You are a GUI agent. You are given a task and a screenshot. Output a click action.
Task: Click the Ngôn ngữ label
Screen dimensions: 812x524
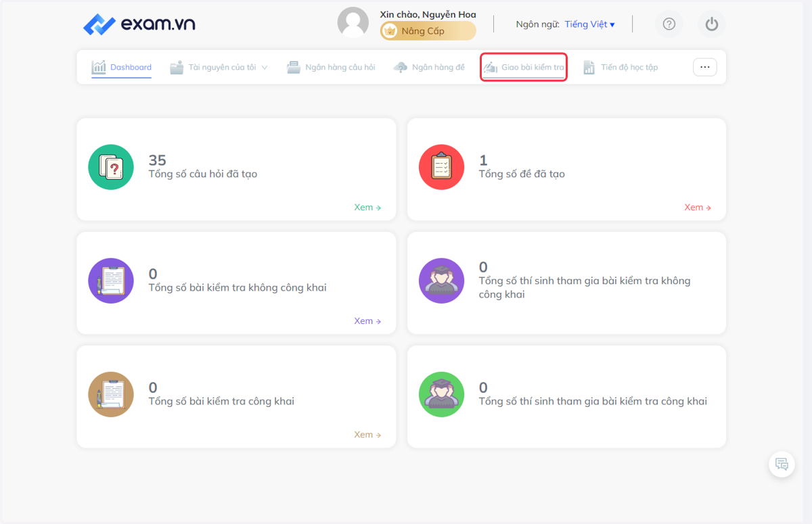[537, 24]
